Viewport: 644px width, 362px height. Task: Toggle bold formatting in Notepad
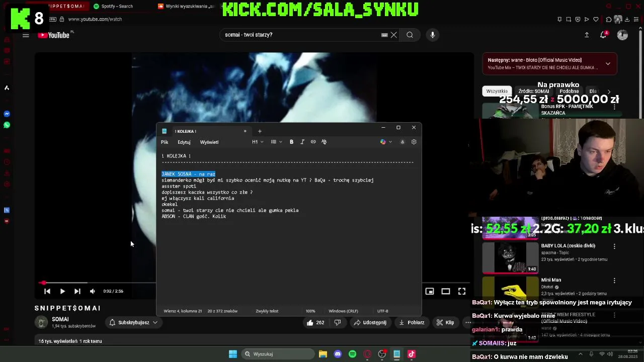(x=291, y=142)
